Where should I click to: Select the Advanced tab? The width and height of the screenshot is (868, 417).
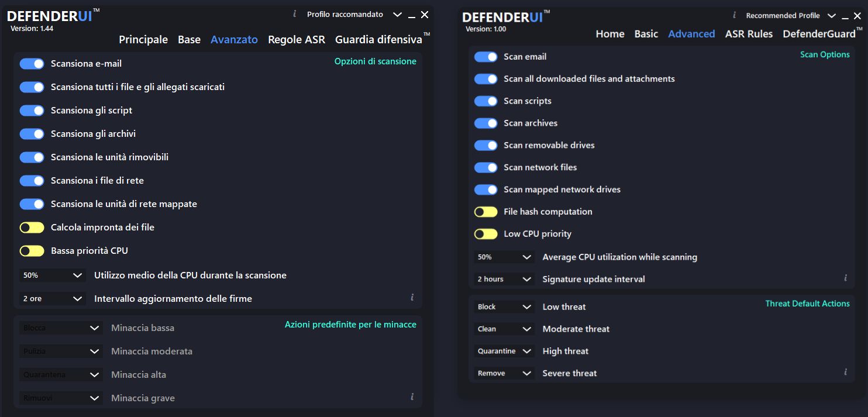point(691,34)
